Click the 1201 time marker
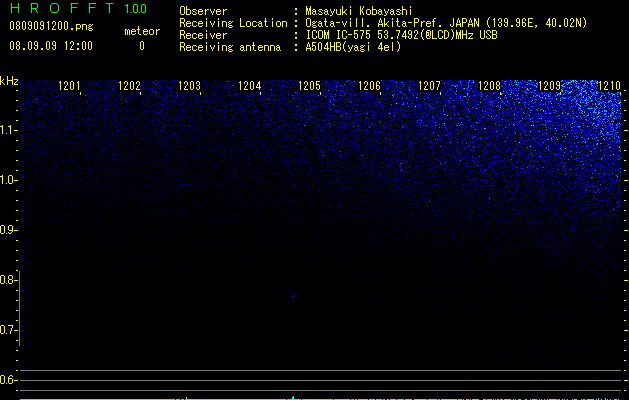This screenshot has width=629, height=400. pos(69,85)
